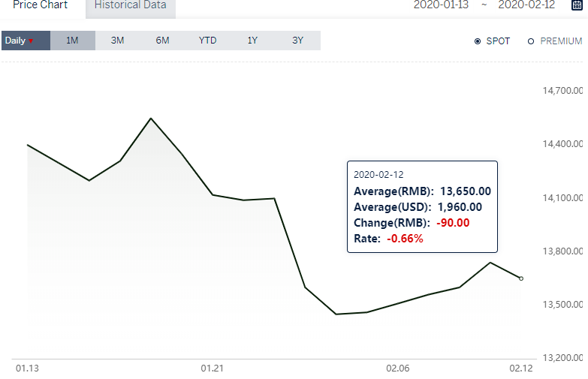Choose the 3Y time range
Viewport: 588px width, 379px height.
[297, 41]
